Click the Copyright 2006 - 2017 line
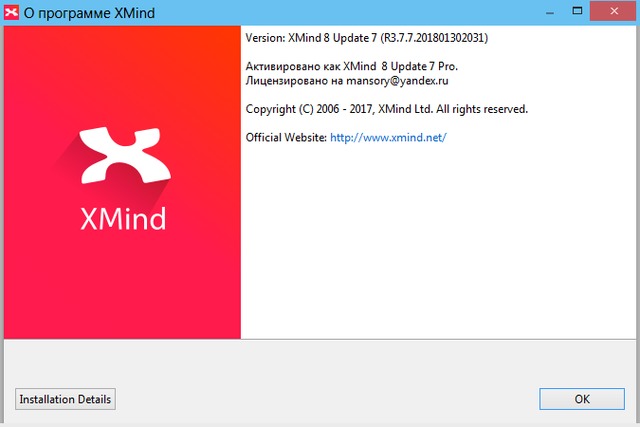The height and width of the screenshot is (427, 640). tap(386, 108)
